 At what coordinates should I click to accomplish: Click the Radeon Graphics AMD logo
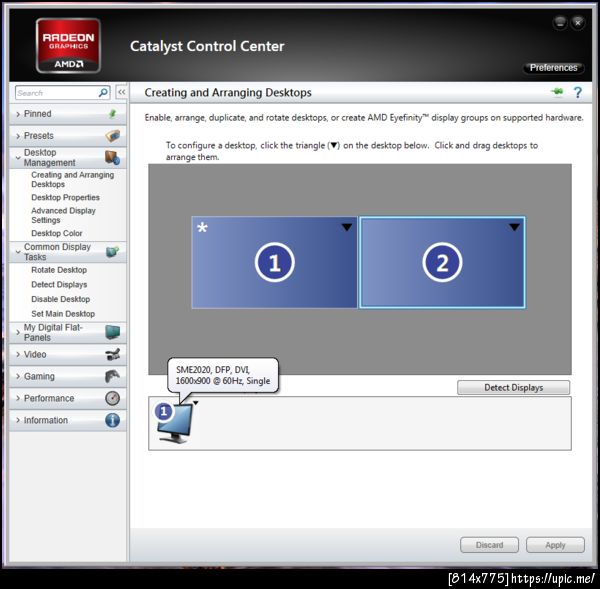tap(68, 46)
